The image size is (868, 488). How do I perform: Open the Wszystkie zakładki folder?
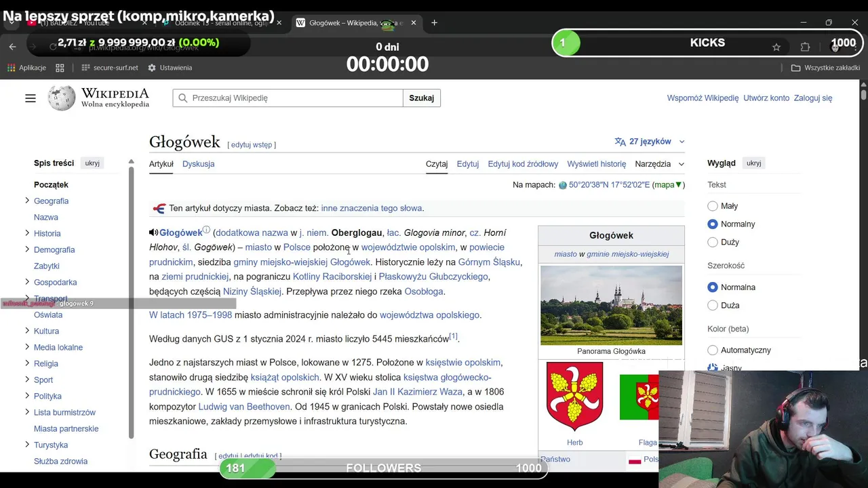(825, 68)
